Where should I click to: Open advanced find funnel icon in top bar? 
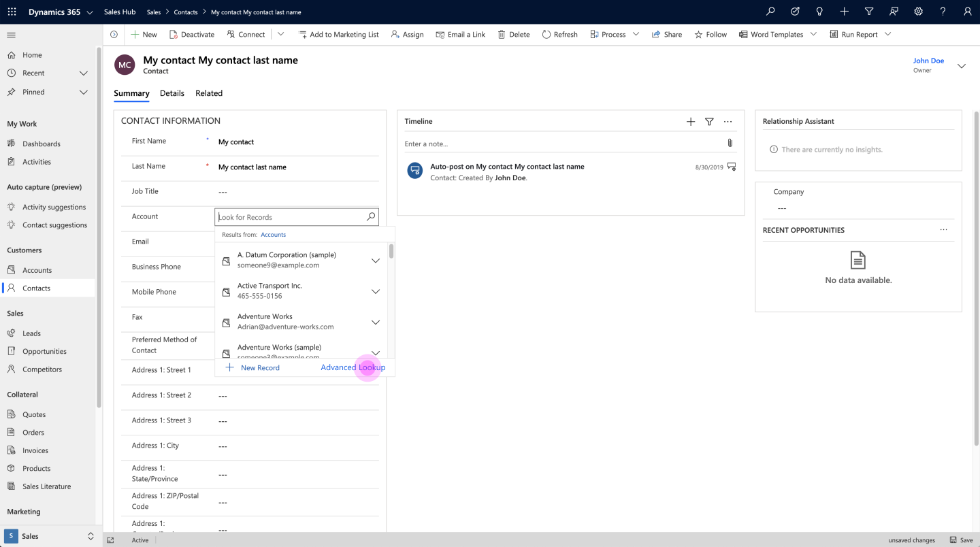click(869, 12)
